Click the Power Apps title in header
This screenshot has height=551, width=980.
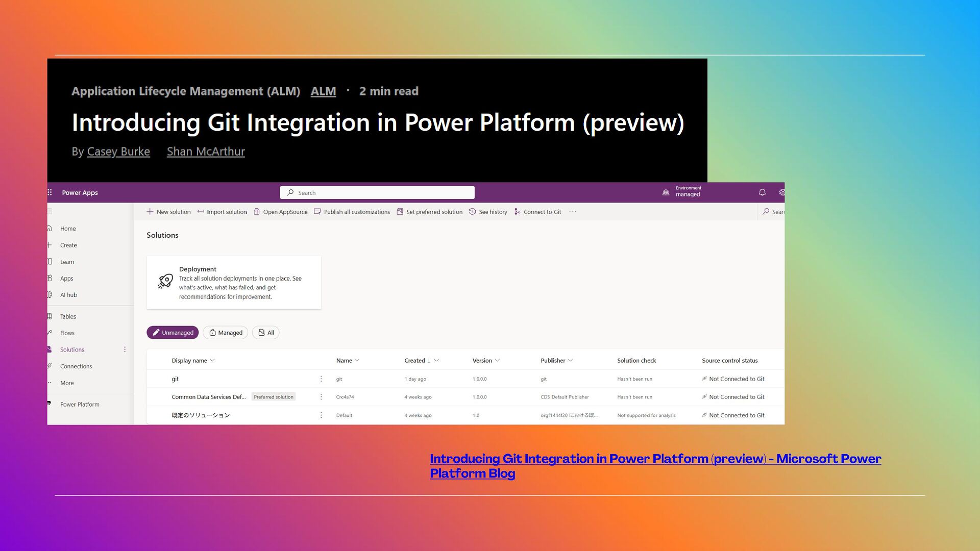point(80,192)
